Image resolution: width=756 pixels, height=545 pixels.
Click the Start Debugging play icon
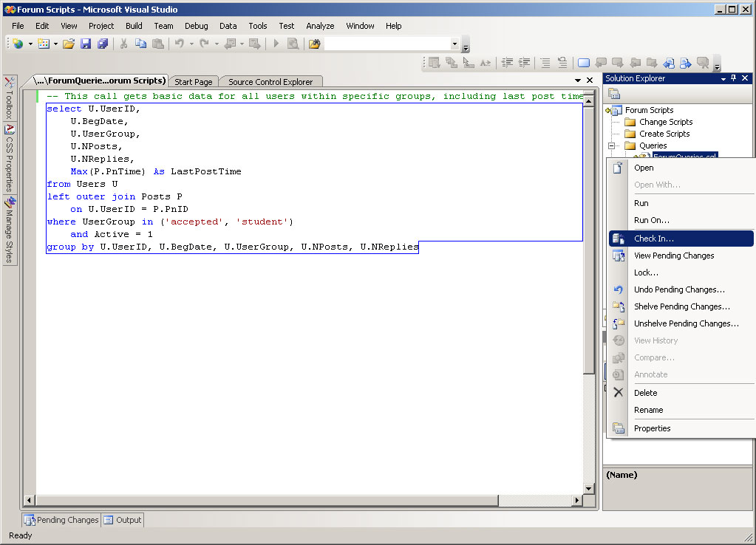[276, 44]
